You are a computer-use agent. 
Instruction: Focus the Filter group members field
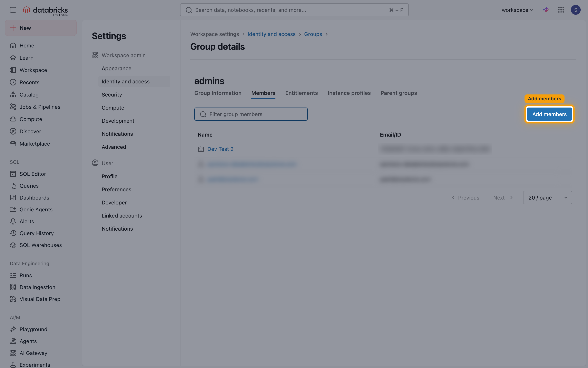(251, 114)
